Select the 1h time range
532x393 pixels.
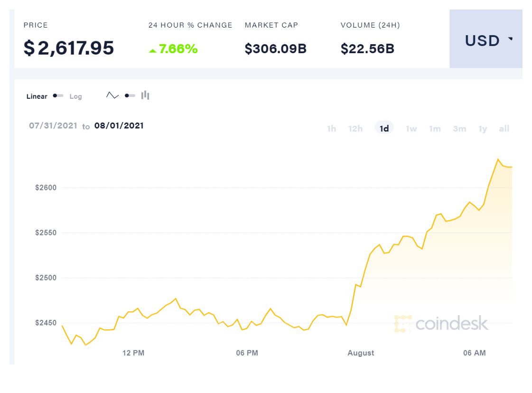click(x=331, y=129)
